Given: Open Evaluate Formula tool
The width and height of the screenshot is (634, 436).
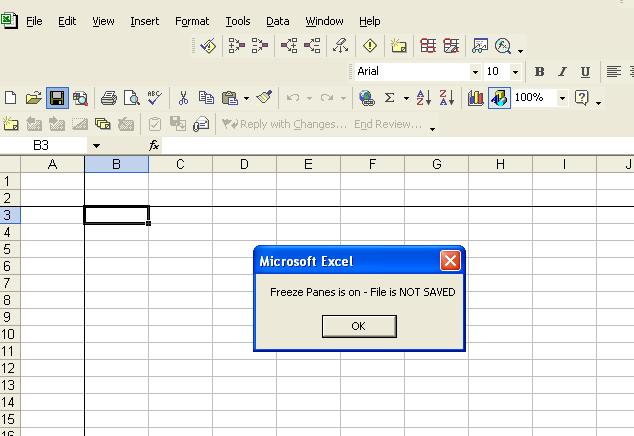Looking at the screenshot, I should click(503, 46).
